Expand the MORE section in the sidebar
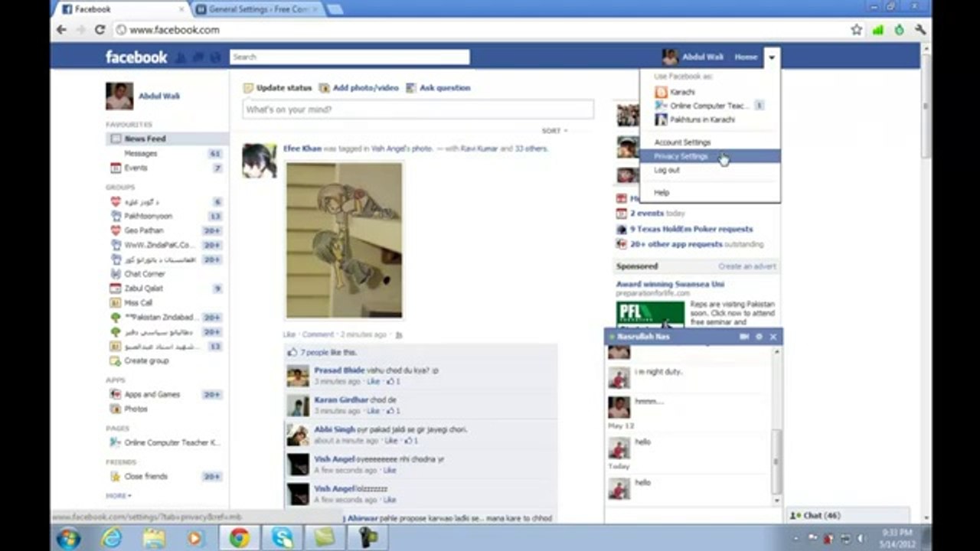This screenshot has width=980, height=551. tap(119, 496)
